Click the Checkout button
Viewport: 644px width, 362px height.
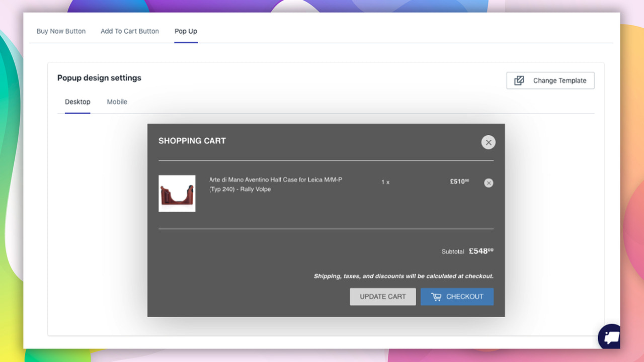[457, 297]
